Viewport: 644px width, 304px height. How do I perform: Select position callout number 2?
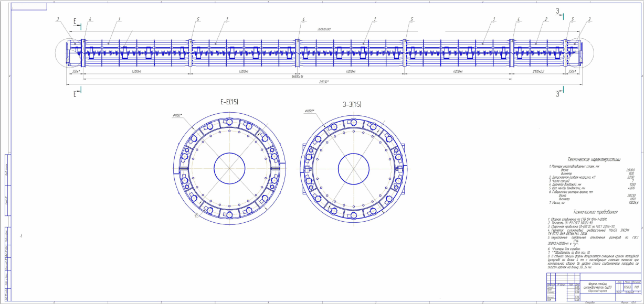click(546, 19)
